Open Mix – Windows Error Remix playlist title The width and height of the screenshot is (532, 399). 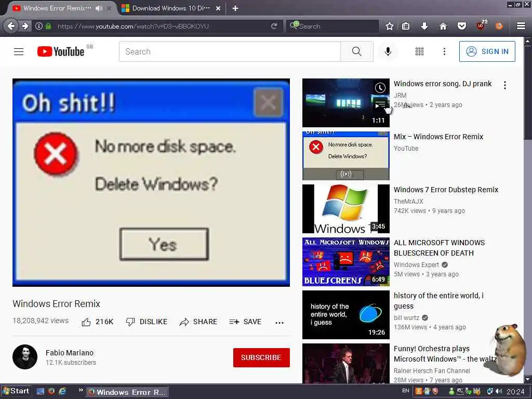coord(438,137)
